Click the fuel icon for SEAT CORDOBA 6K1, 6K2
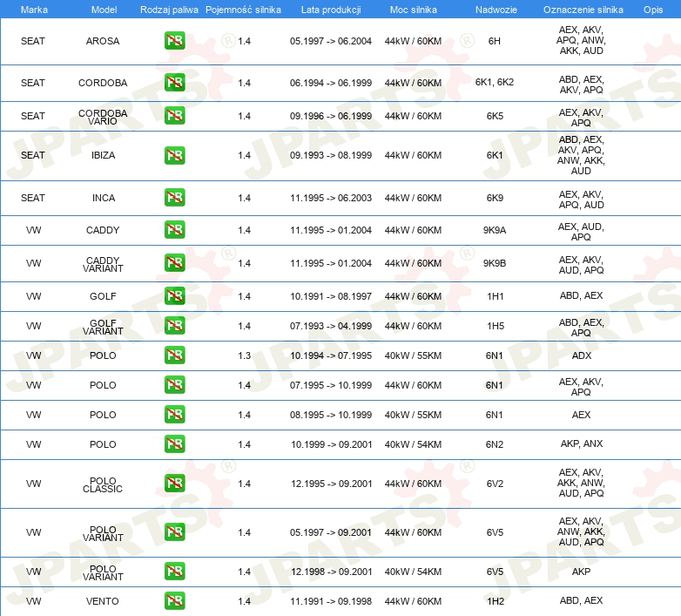The image size is (681, 616). (x=174, y=83)
